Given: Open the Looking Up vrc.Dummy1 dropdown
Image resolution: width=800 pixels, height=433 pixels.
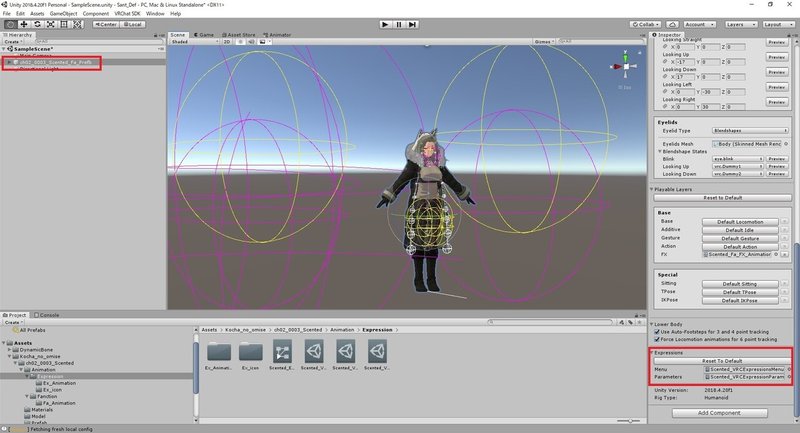Looking at the screenshot, I should point(738,167).
